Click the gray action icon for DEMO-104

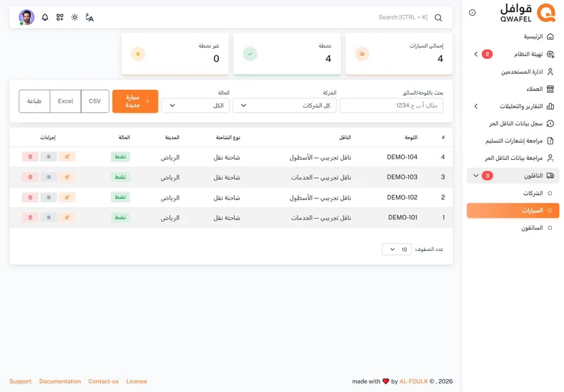(49, 156)
